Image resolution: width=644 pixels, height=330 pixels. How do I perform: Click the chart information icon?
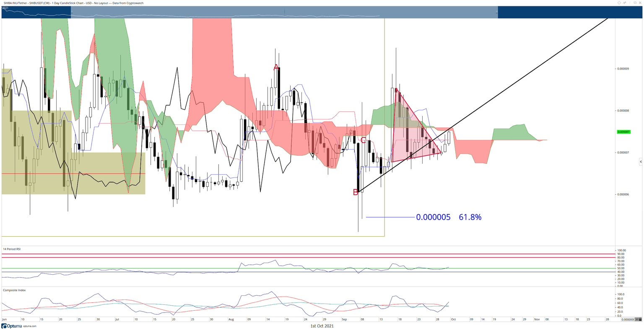(x=630, y=3)
